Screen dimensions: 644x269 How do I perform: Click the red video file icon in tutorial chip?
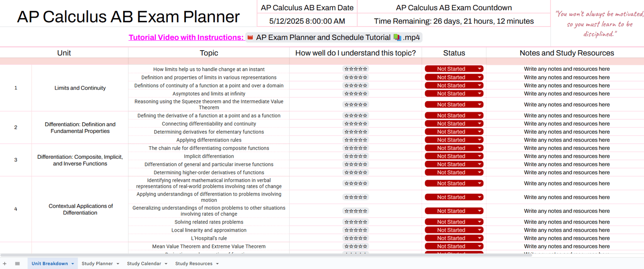tap(250, 38)
